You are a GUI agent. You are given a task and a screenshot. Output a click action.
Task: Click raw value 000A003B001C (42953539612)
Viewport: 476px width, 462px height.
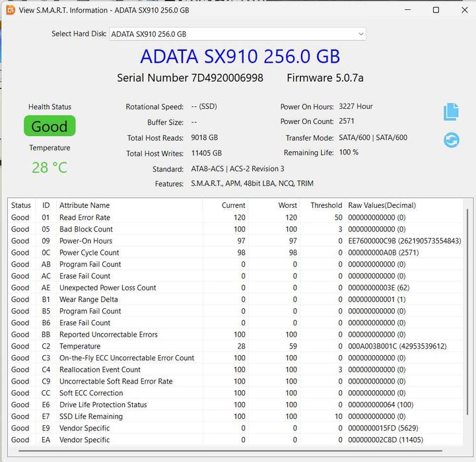pyautogui.click(x=397, y=346)
